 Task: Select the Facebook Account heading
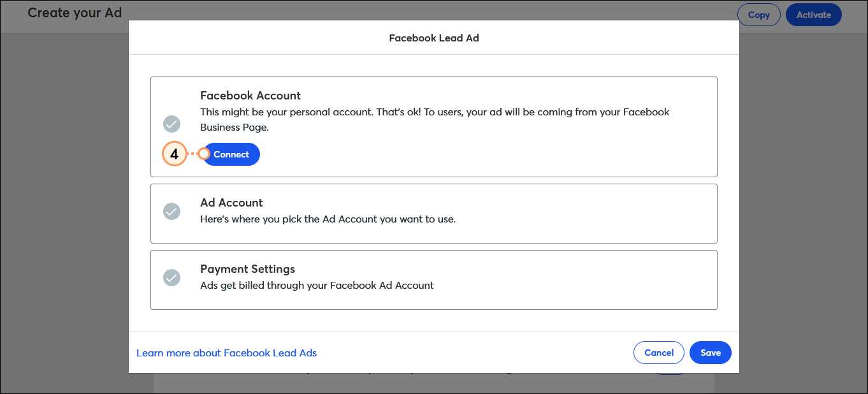point(250,96)
